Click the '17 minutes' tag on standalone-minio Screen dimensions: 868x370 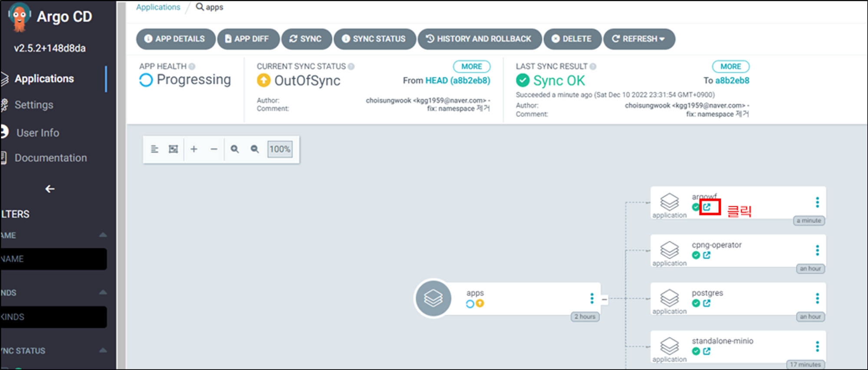coord(806,365)
